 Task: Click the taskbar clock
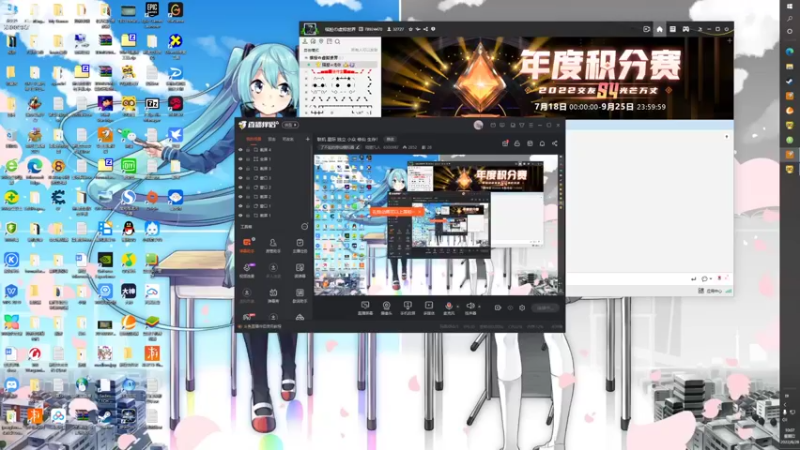click(x=789, y=434)
